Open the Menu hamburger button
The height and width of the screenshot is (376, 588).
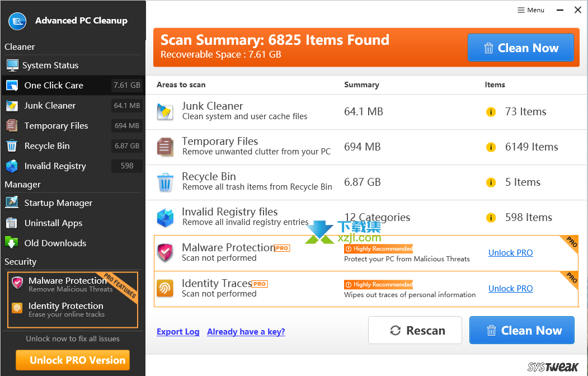point(530,10)
